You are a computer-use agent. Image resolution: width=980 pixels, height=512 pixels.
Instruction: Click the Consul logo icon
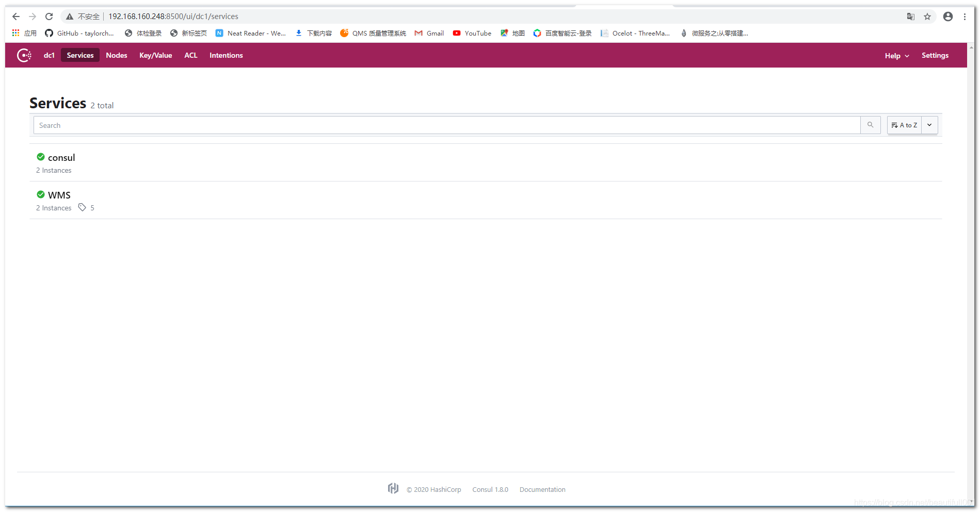[x=24, y=55]
